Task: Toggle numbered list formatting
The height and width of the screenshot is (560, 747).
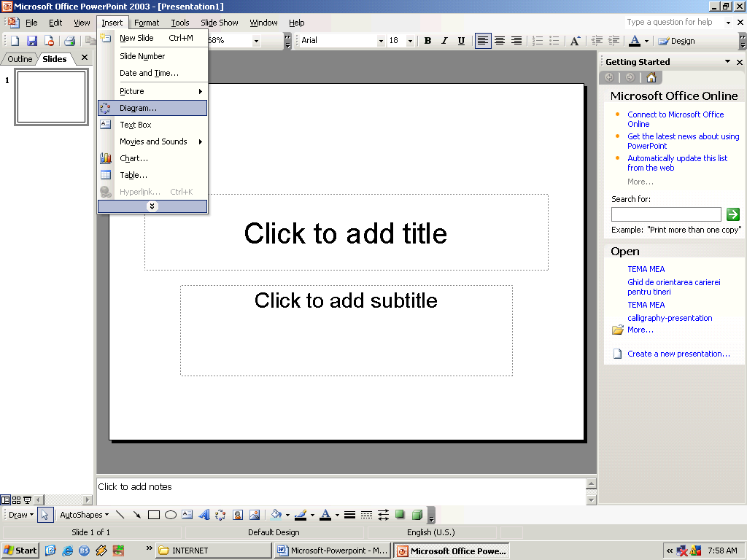Action: pos(538,41)
